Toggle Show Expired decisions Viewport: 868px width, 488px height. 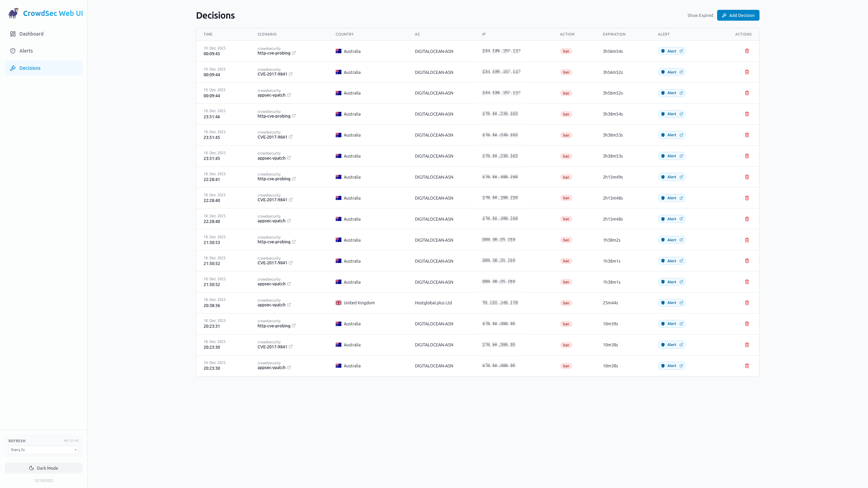click(x=700, y=16)
